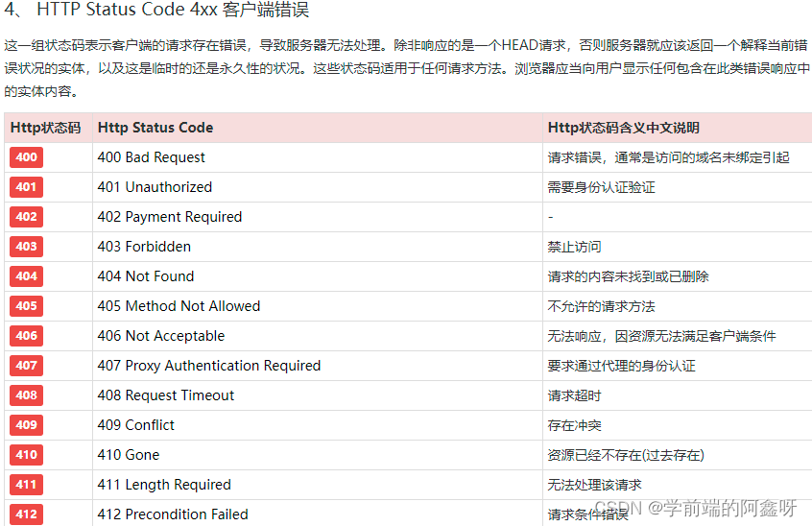812x526 pixels.
Task: Click the description '要求通过代理的身份认证'
Action: pyautogui.click(x=621, y=366)
